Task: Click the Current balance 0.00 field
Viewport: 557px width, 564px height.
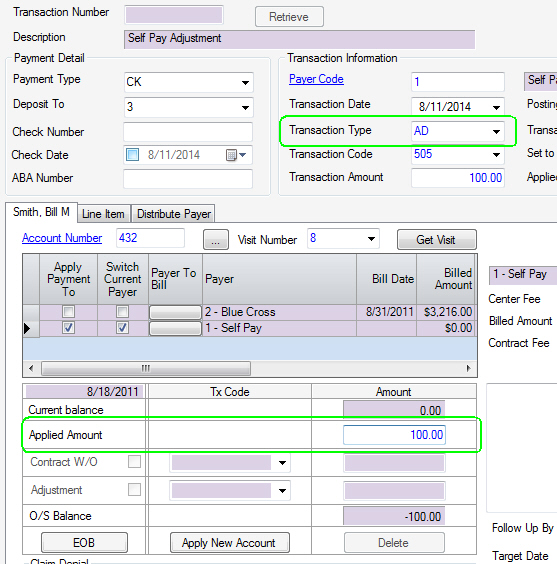Action: pos(394,410)
